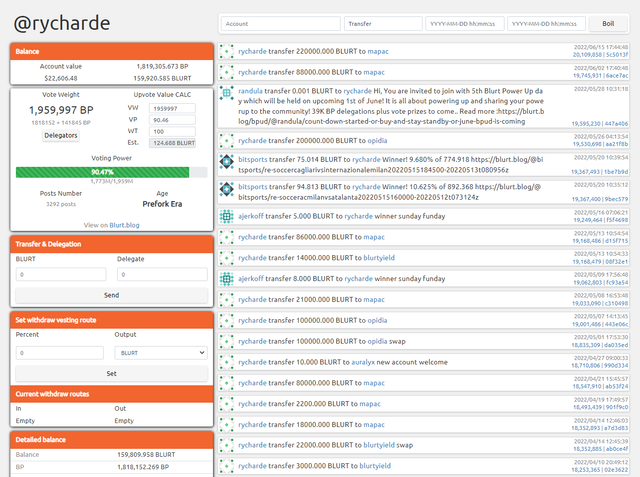This screenshot has width=640, height=477.
Task: Click avatar icon beside the 220000.000 BLURT transfer
Action: 227,51
